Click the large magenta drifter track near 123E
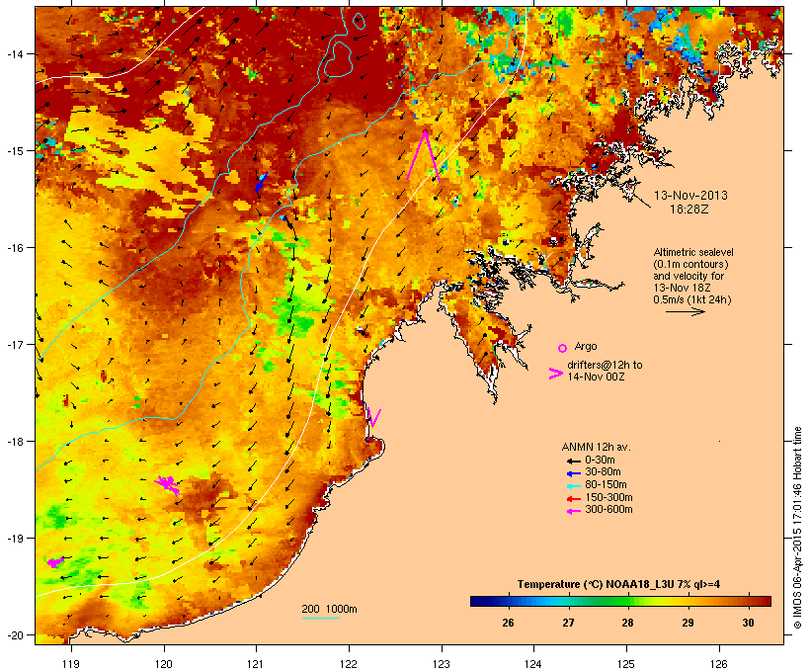The width and height of the screenshot is (810, 672). pos(423,156)
